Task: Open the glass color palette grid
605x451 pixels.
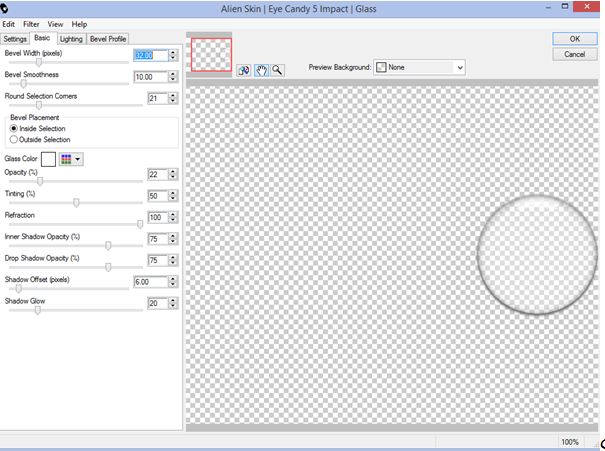Action: point(66,159)
